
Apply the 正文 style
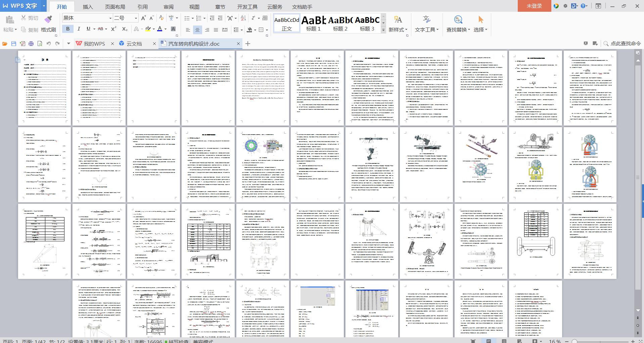[286, 23]
